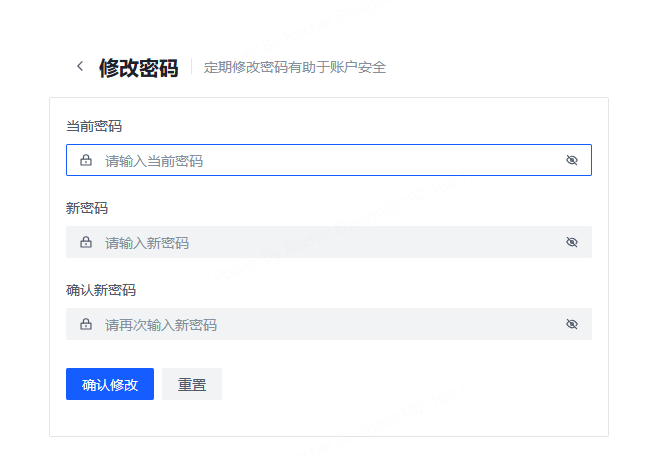Click empty card area below the buttons
Viewport: 668px width, 476px height.
tap(330, 418)
